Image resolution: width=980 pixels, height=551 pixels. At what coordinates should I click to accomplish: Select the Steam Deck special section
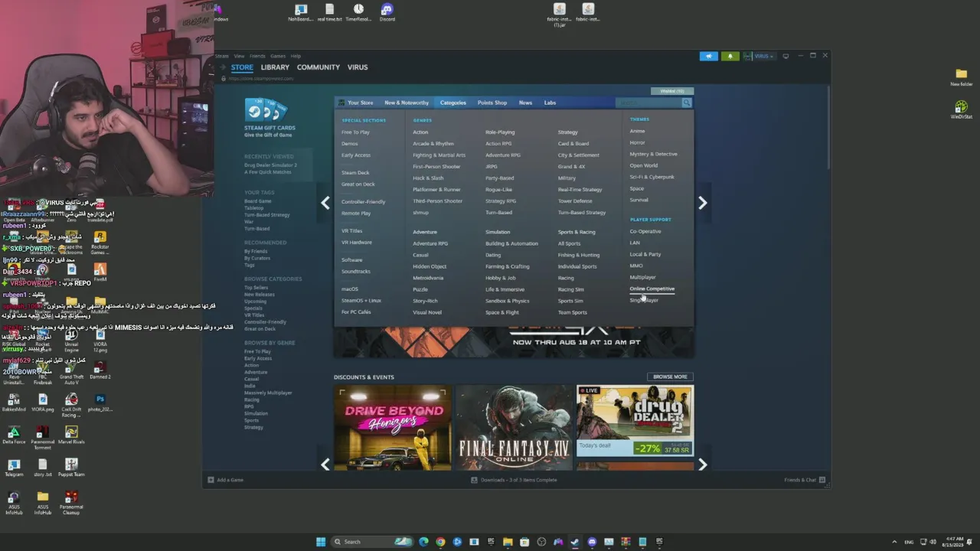click(x=355, y=173)
